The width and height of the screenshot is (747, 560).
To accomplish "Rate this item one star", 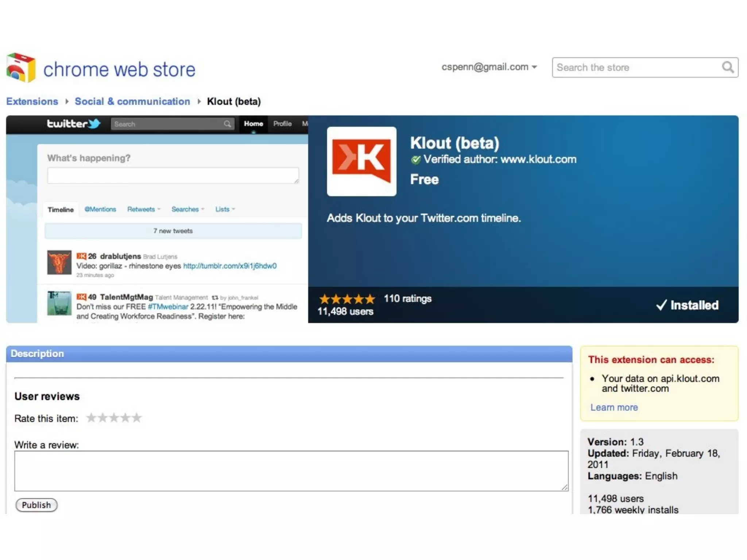I will coord(91,418).
